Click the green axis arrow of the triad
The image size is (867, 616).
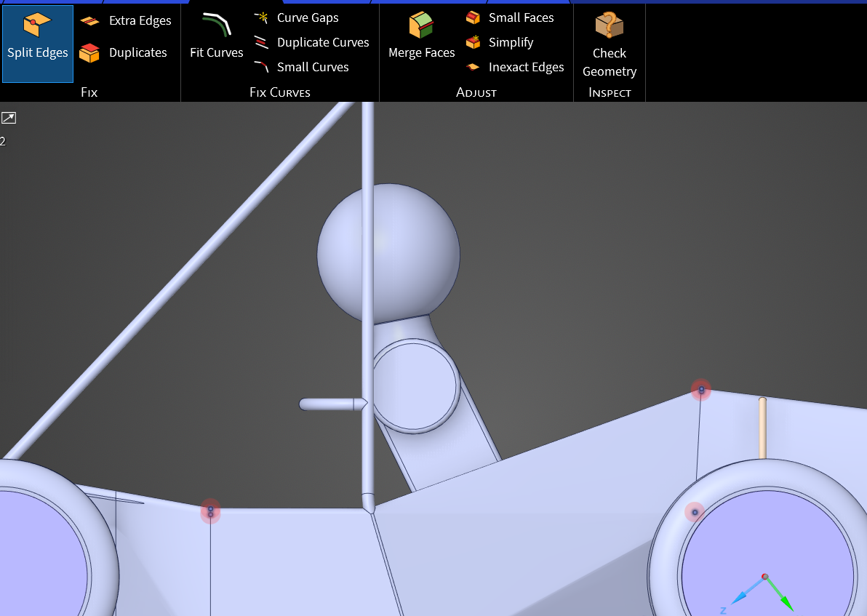pyautogui.click(x=780, y=594)
